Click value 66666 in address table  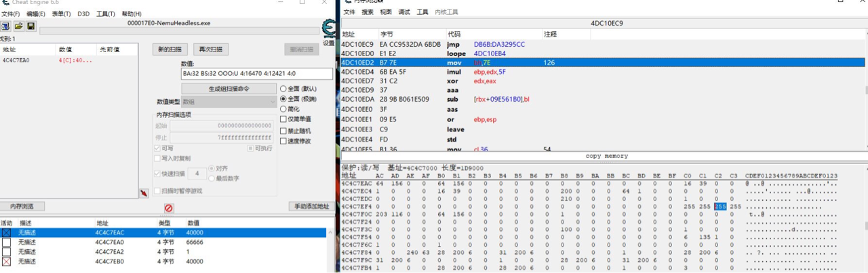tap(196, 242)
